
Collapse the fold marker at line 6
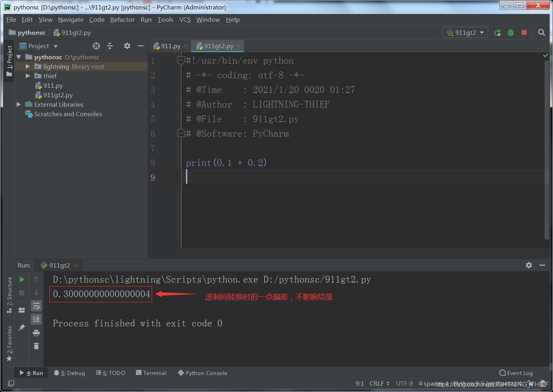coord(181,133)
